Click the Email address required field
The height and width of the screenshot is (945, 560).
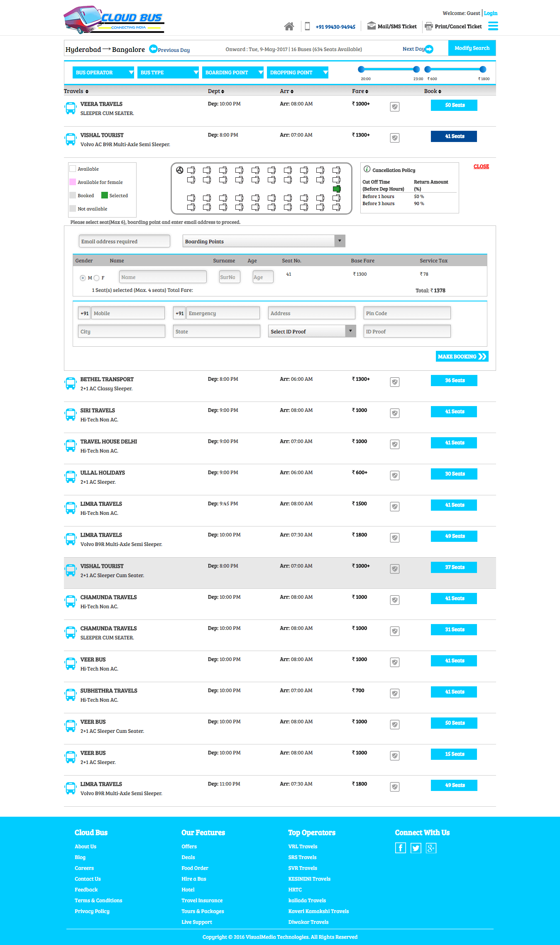[x=125, y=241]
